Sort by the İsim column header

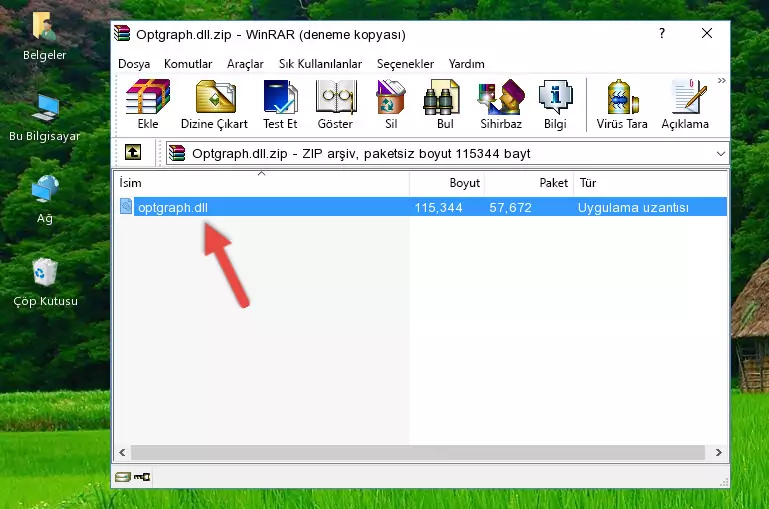(x=262, y=183)
